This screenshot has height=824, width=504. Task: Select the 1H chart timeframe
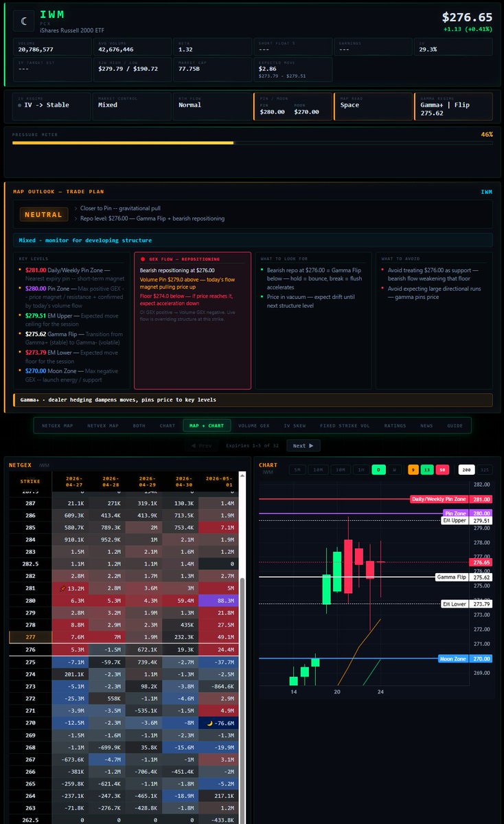click(x=361, y=470)
